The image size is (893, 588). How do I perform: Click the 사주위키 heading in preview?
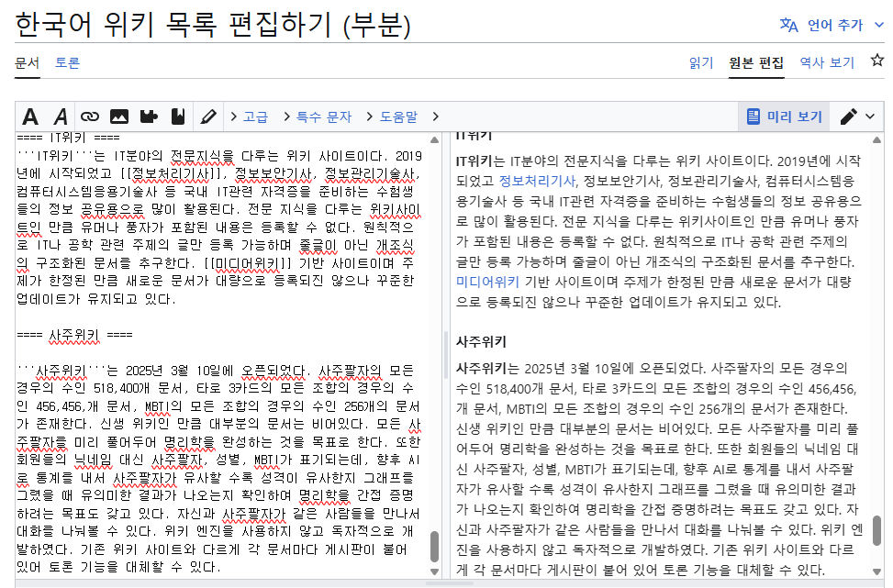[x=481, y=341]
